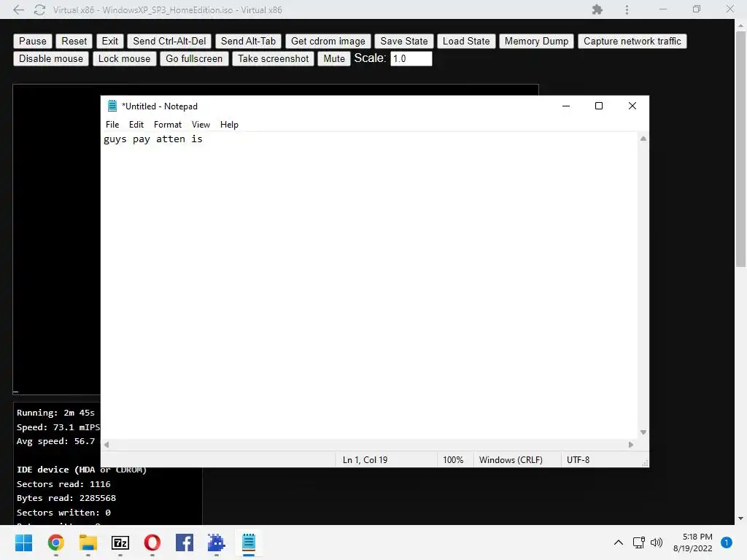Screen dimensions: 747x560
Task: Open Notepad's View menu
Action: [x=201, y=125]
